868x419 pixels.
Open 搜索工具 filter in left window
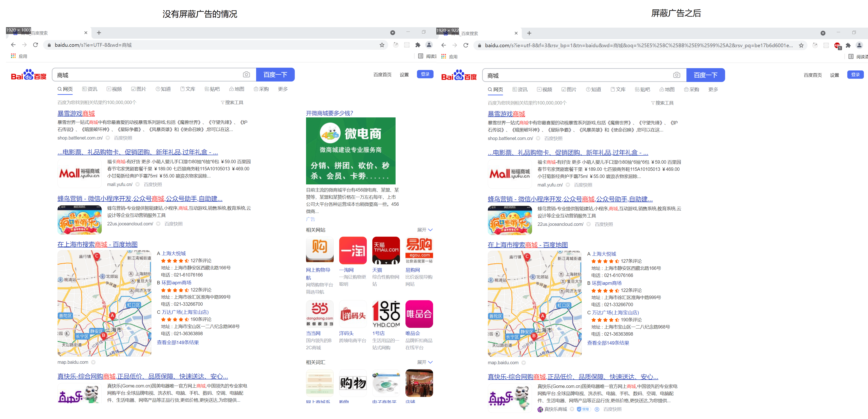(232, 102)
